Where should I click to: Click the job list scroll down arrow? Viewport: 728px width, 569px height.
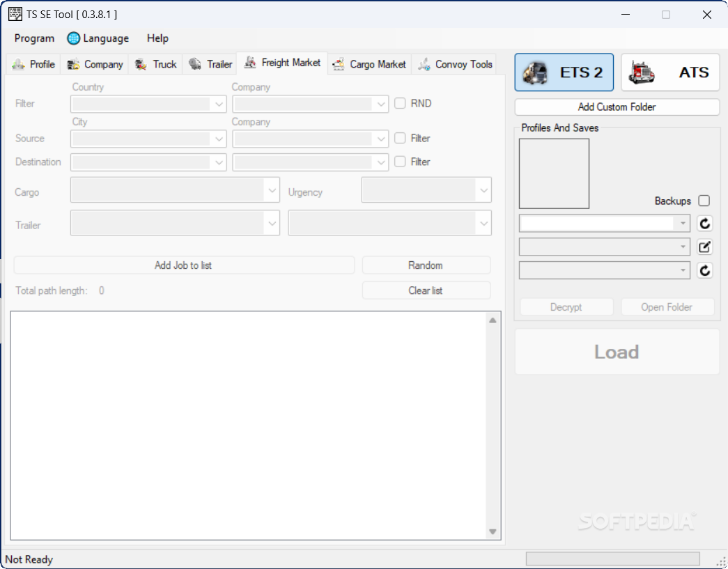[493, 532]
